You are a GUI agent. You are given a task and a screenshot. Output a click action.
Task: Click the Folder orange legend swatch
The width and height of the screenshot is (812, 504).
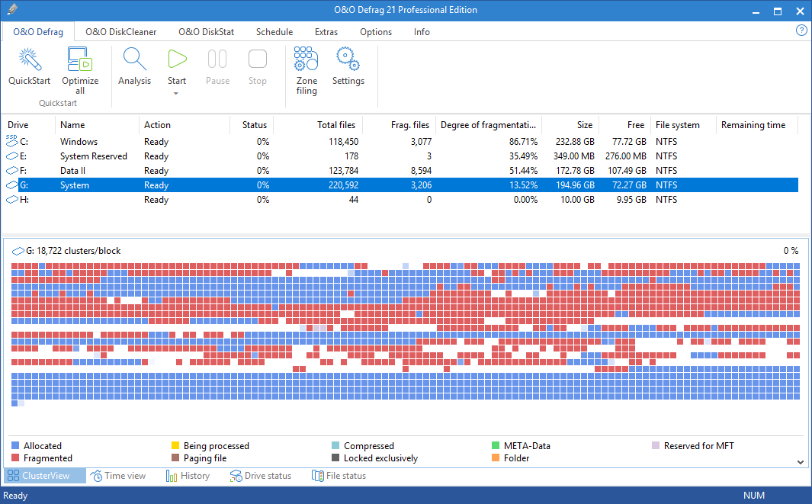[496, 458]
